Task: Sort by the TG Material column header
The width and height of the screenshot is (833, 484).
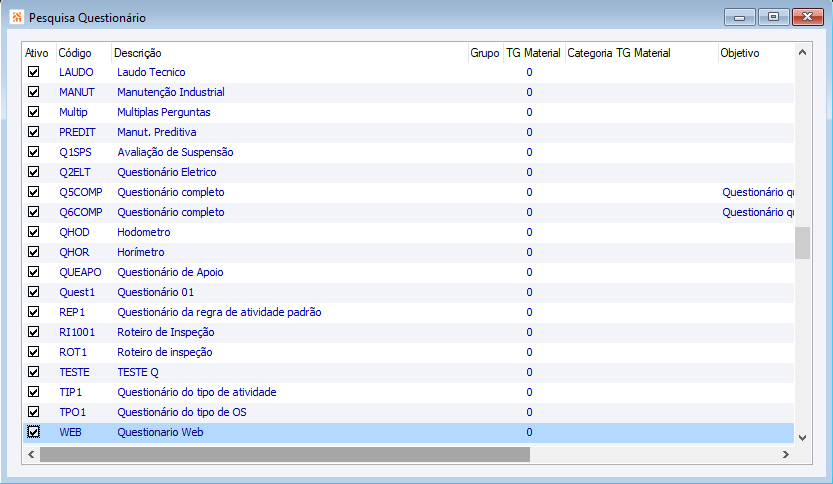Action: (533, 53)
